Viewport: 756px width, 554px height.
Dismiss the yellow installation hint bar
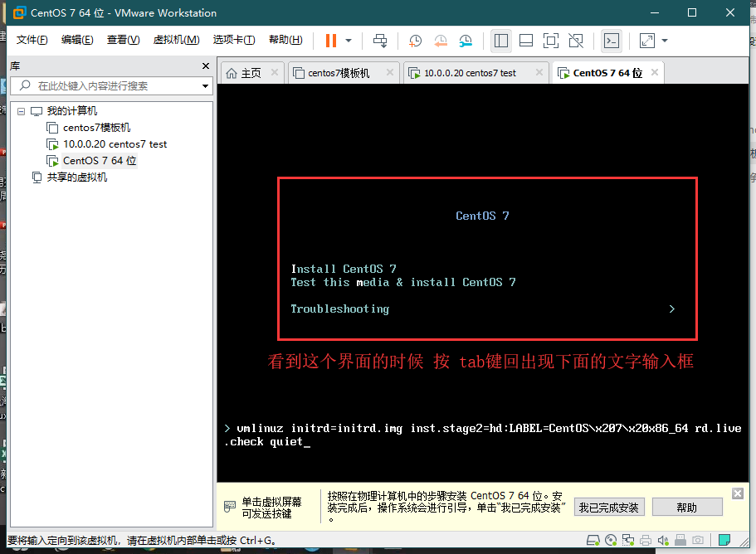[x=737, y=493]
